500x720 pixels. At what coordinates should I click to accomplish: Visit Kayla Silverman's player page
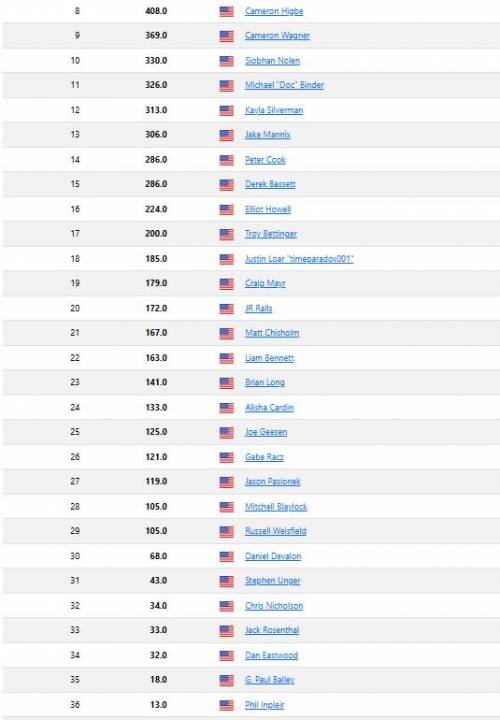[274, 110]
